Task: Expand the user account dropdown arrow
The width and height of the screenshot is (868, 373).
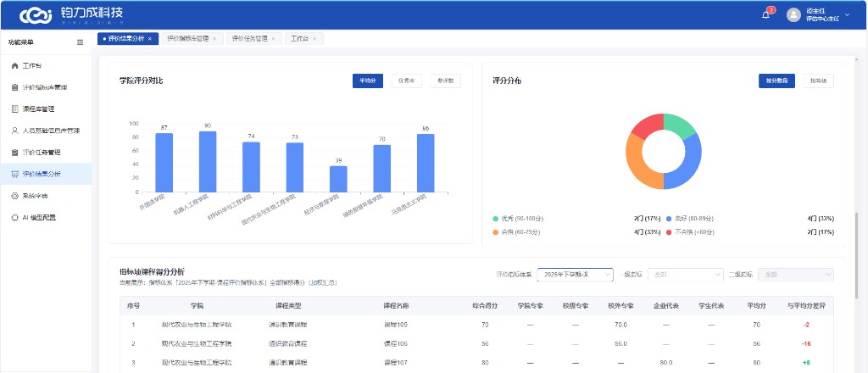Action: coord(847,15)
